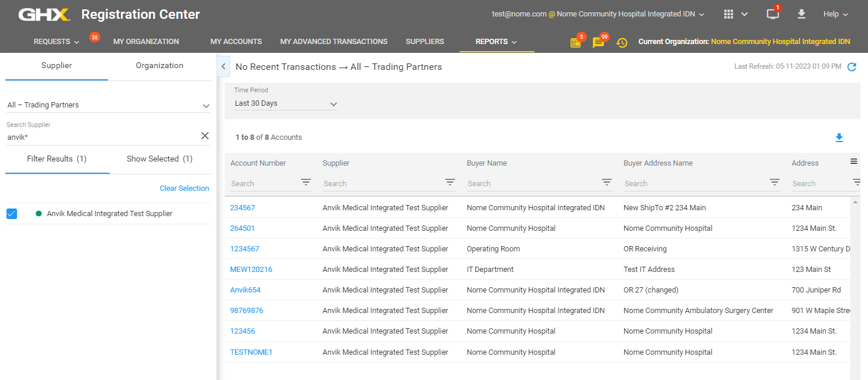Clear the Search Supplier field
The height and width of the screenshot is (380, 868).
coord(205,136)
